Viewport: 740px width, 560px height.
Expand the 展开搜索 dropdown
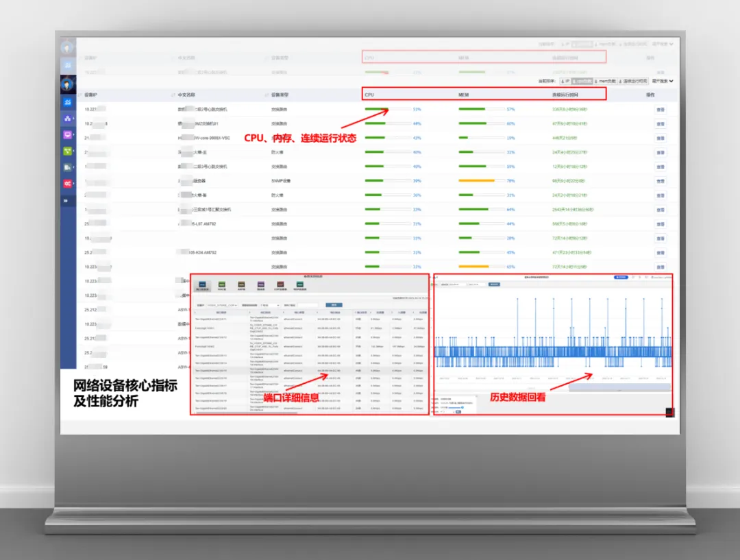pos(663,81)
